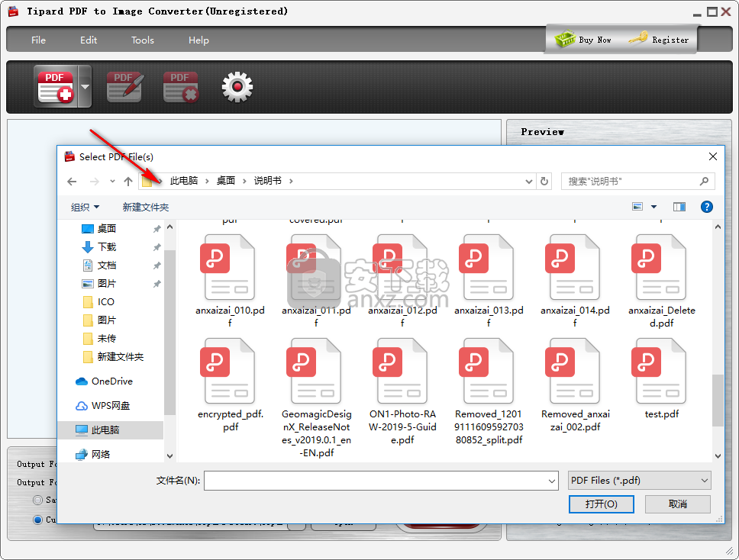Screen dimensions: 739x560
Task: Click the Remove PDF toolbar icon
Action: pos(181,87)
